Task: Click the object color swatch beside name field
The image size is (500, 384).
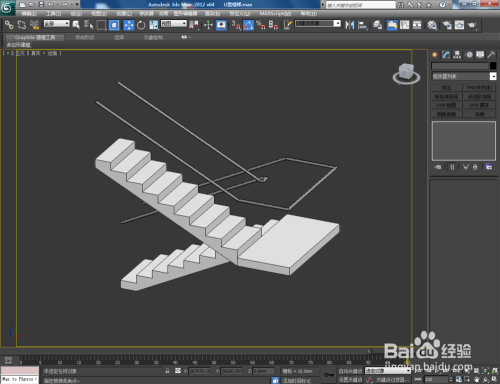Action: pos(493,66)
